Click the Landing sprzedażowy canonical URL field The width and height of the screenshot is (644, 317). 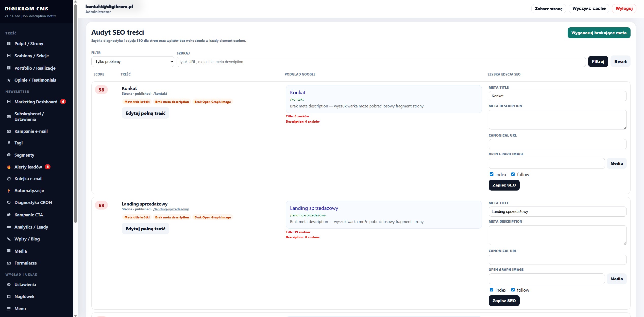[x=557, y=260]
